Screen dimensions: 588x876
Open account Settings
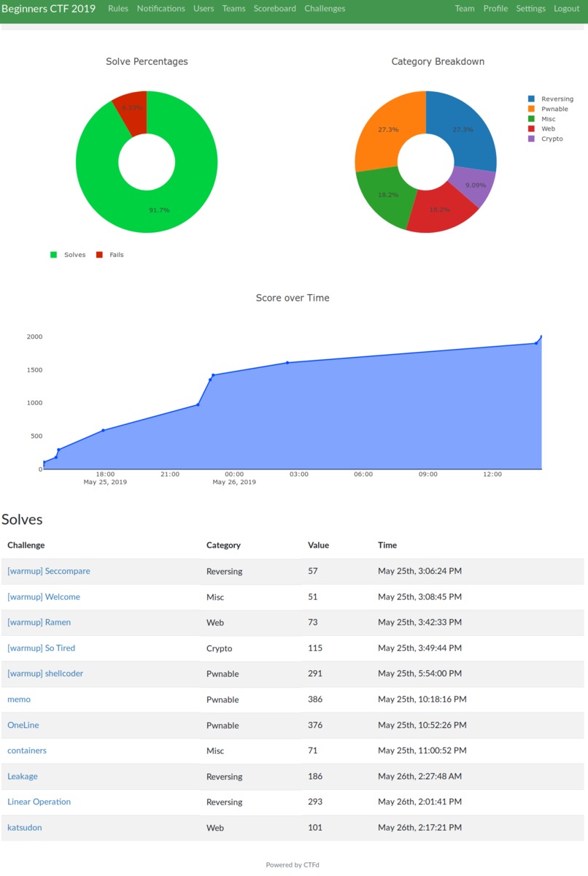[x=530, y=9]
